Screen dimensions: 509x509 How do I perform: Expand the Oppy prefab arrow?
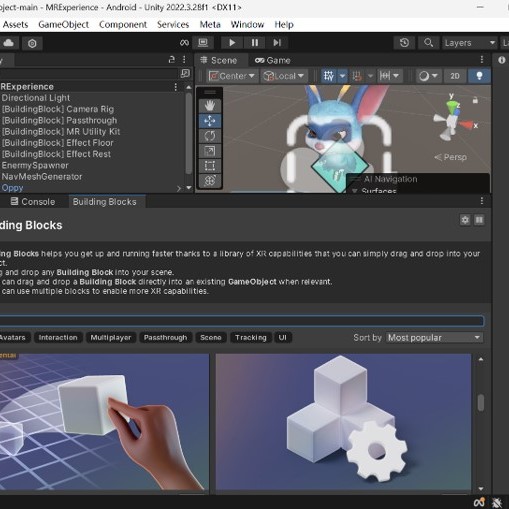179,188
